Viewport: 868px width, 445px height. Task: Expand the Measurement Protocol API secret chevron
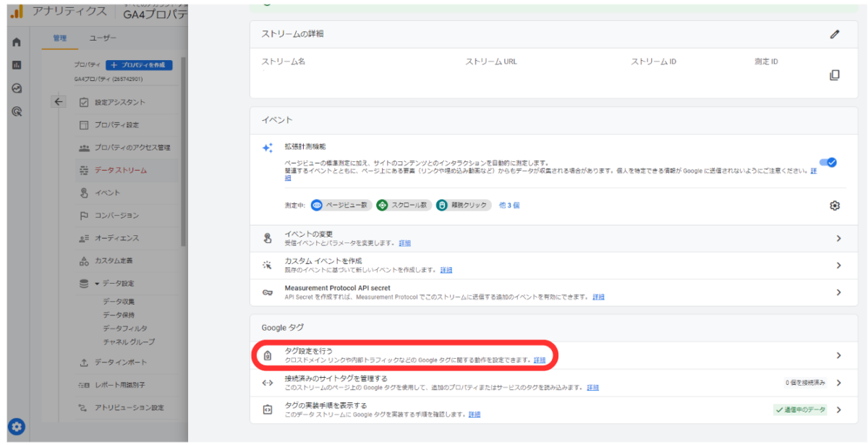tap(838, 292)
